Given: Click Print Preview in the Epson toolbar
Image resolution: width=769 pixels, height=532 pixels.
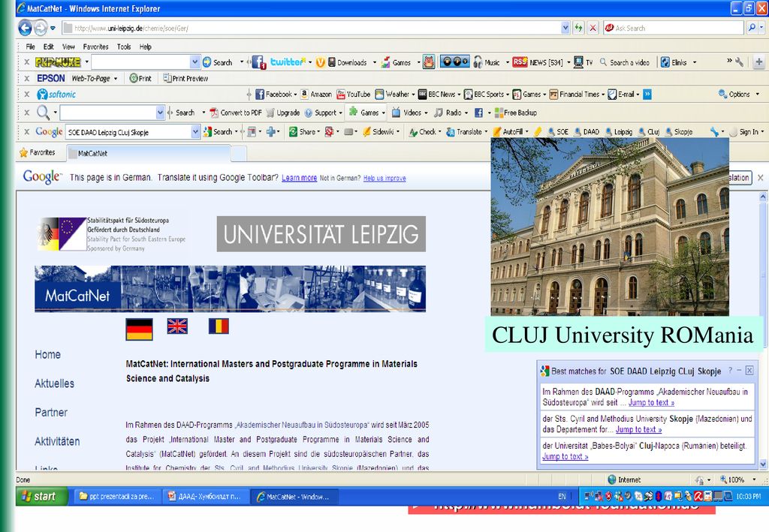Looking at the screenshot, I should pyautogui.click(x=185, y=78).
